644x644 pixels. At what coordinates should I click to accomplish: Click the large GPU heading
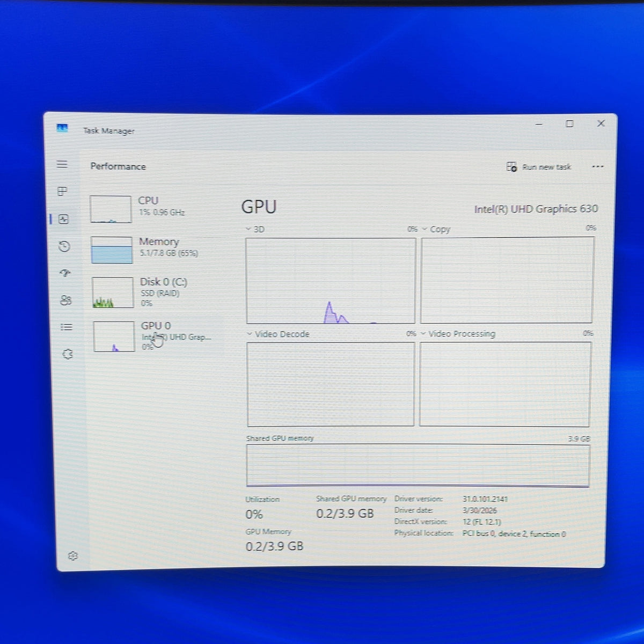tap(259, 207)
